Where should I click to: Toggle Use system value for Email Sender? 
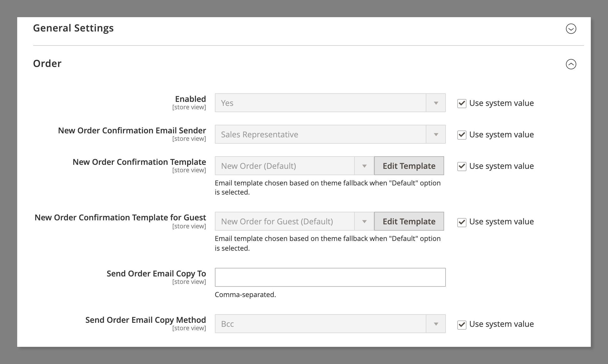(462, 135)
